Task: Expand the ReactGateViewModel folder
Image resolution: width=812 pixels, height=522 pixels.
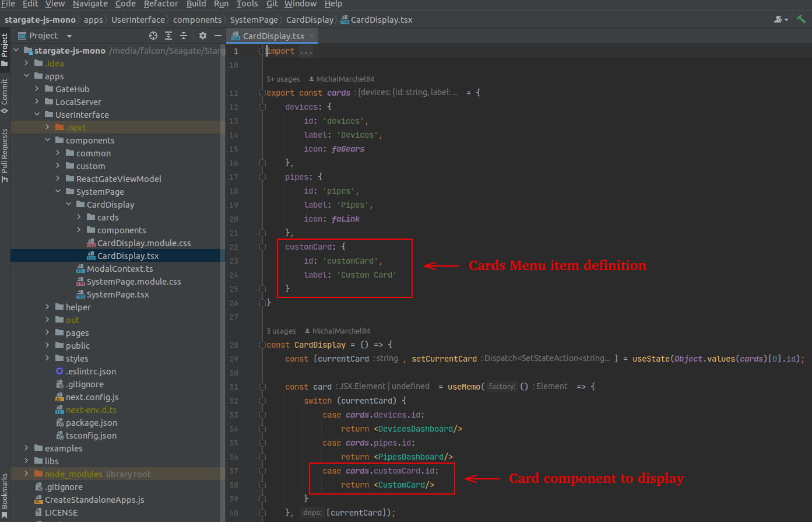Action: (x=58, y=178)
